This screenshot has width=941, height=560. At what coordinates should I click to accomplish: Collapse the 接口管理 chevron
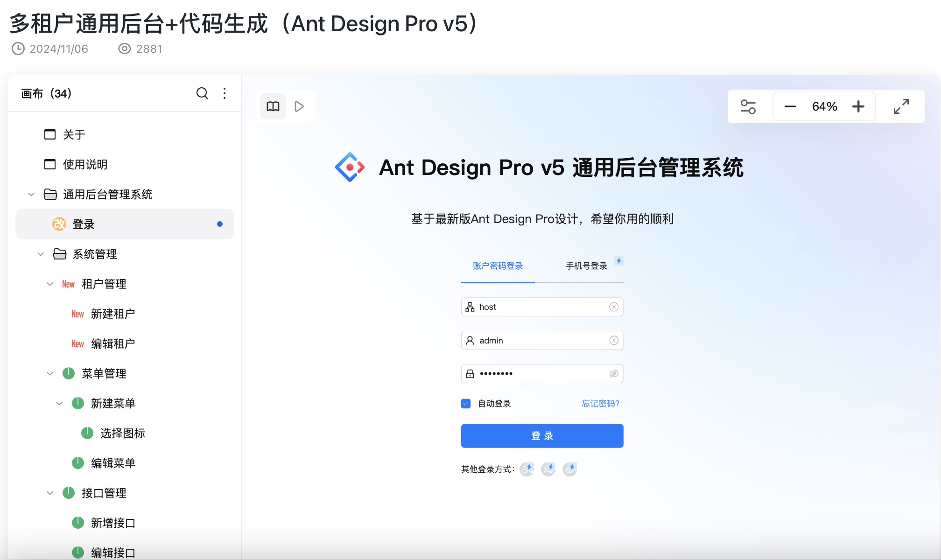click(50, 493)
